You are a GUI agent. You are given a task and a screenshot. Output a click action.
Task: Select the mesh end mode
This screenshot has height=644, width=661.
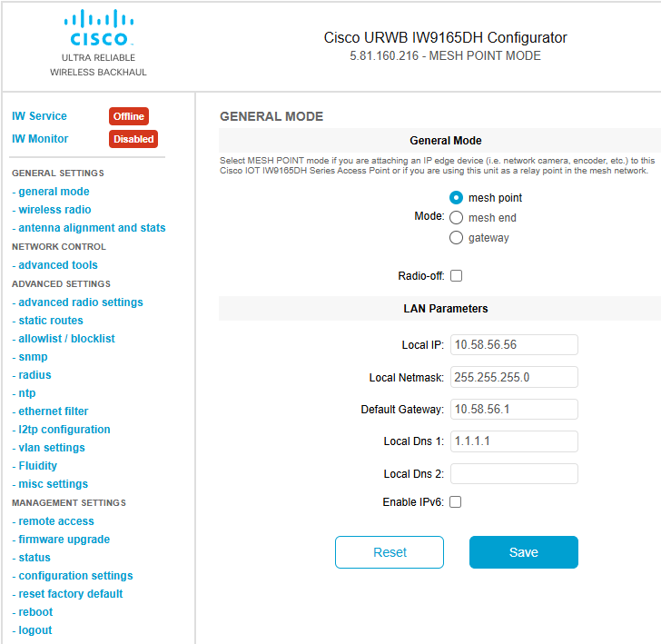[456, 218]
